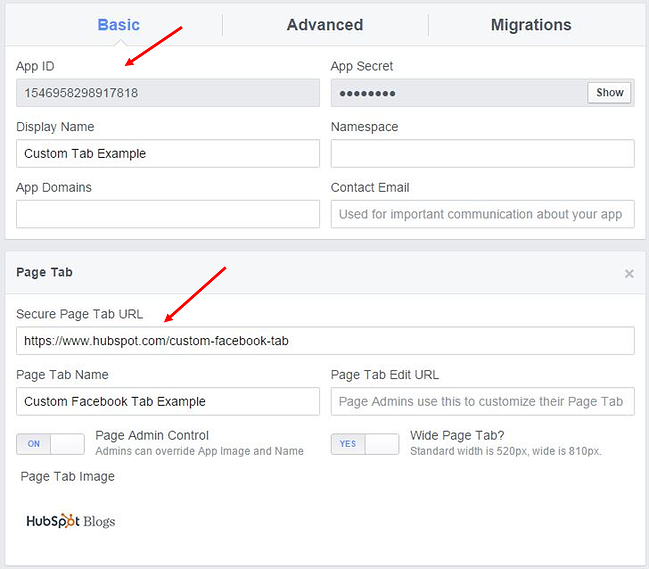Click the App ID field
The image size is (649, 569).
coord(167,93)
